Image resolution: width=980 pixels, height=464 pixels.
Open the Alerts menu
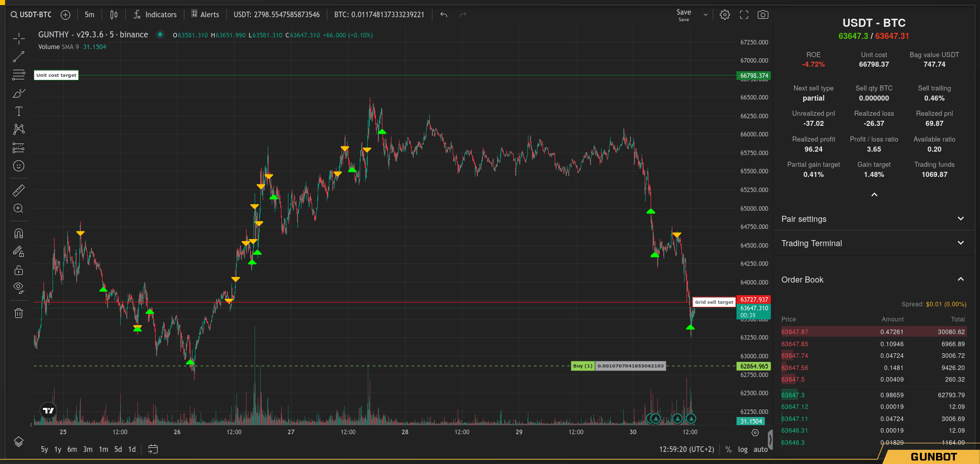coord(205,15)
